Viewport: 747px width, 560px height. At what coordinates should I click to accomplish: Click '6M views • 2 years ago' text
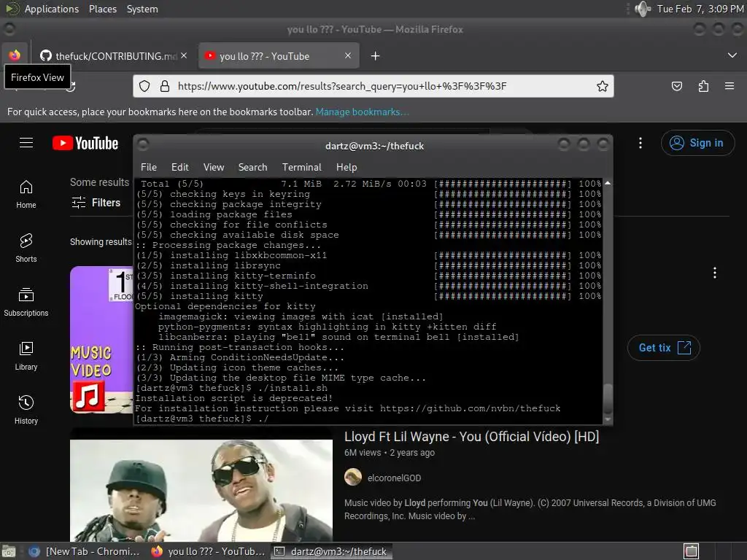tap(390, 453)
